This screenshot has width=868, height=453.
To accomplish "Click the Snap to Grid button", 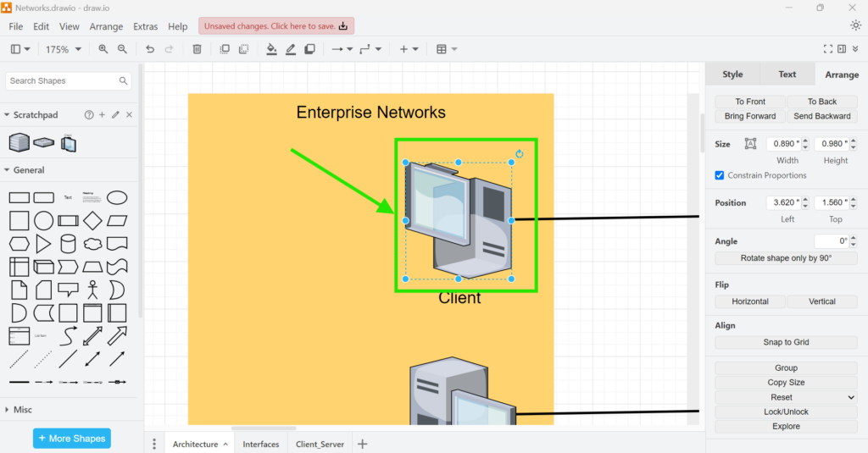I will [x=786, y=342].
